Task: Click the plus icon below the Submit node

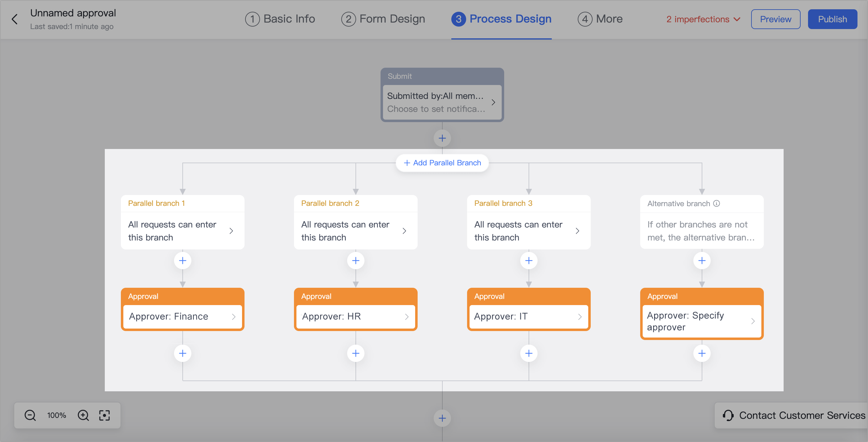Action: (x=442, y=138)
